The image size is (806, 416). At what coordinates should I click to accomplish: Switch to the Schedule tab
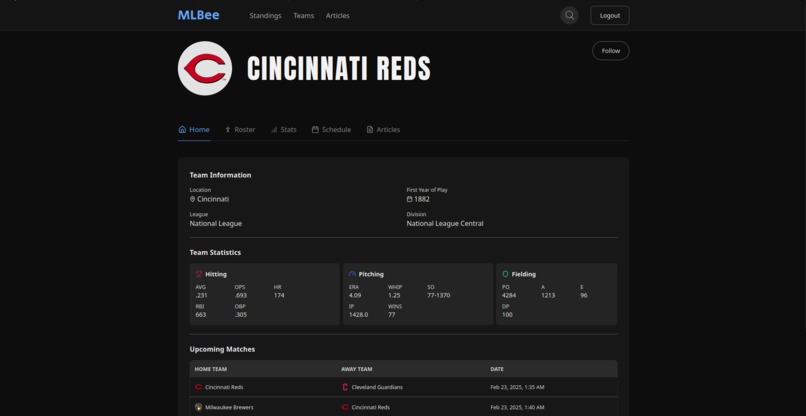[x=331, y=130]
